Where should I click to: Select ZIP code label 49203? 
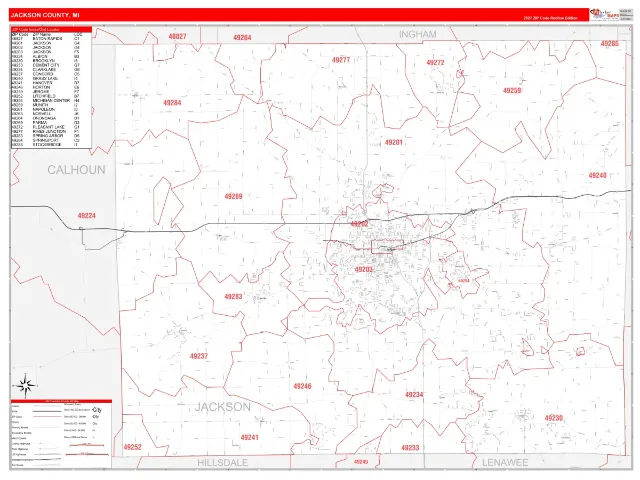(x=364, y=270)
